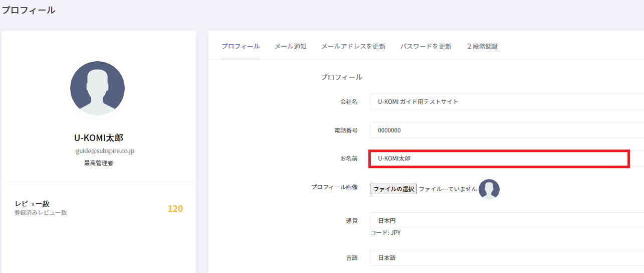Click the 最高管理者 role label
This screenshot has width=644, height=273.
(99, 163)
